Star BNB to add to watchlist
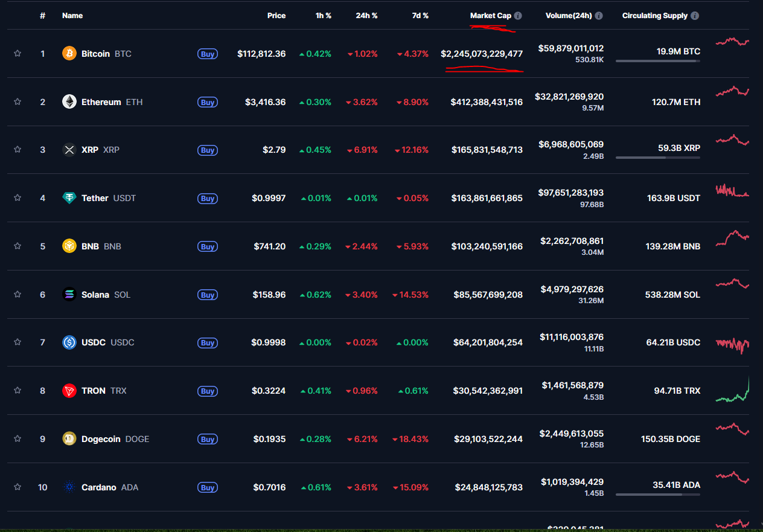 pos(18,246)
